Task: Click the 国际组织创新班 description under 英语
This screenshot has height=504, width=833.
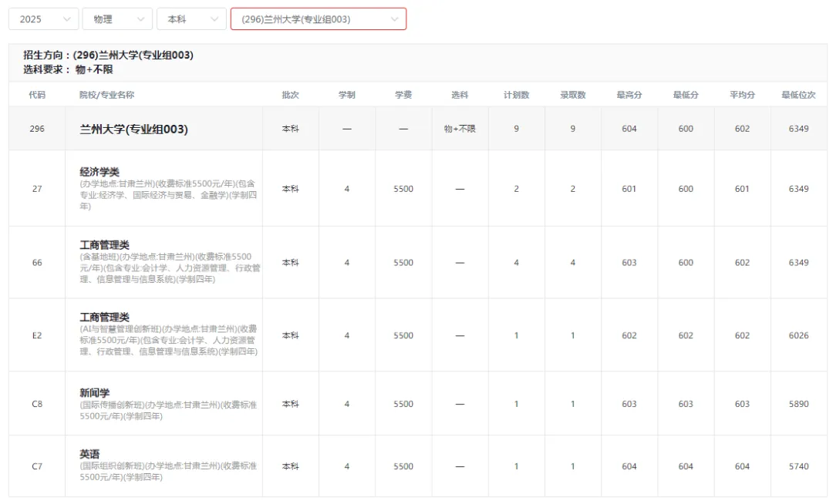Action: coord(168,472)
